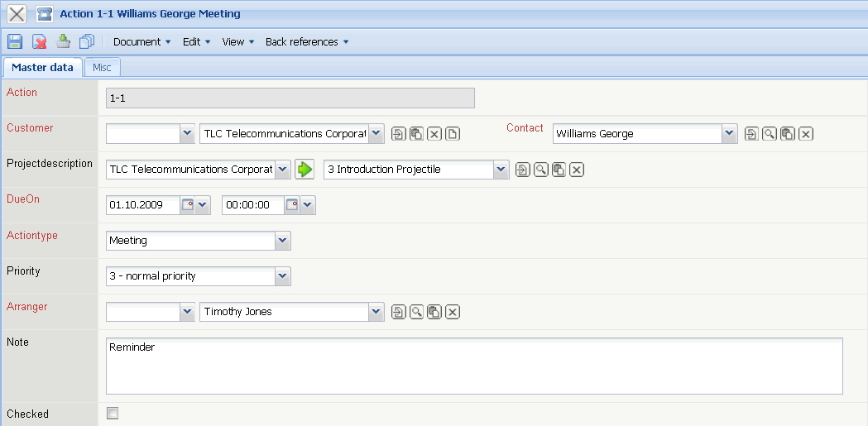Expand the 3 Introduction Projectile dropdown
The width and height of the screenshot is (868, 426).
click(501, 170)
